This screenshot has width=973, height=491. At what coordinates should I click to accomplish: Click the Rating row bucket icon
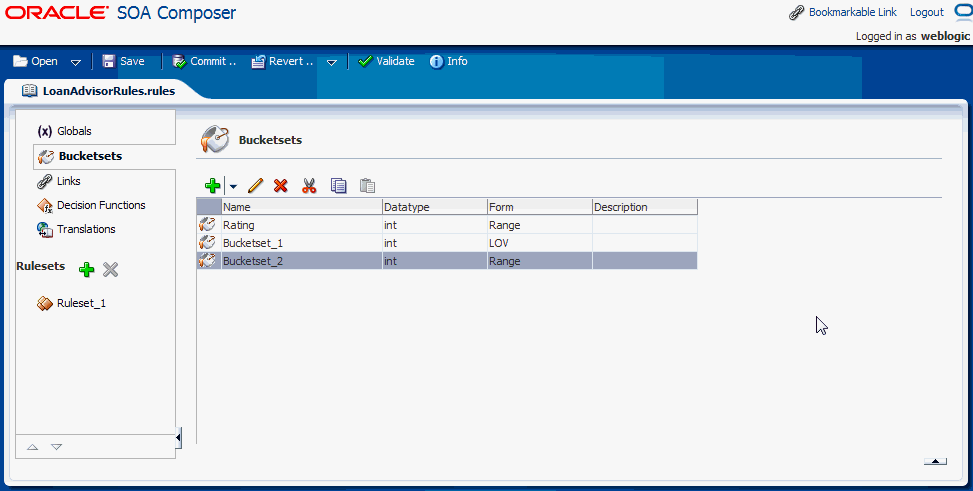pyautogui.click(x=207, y=225)
